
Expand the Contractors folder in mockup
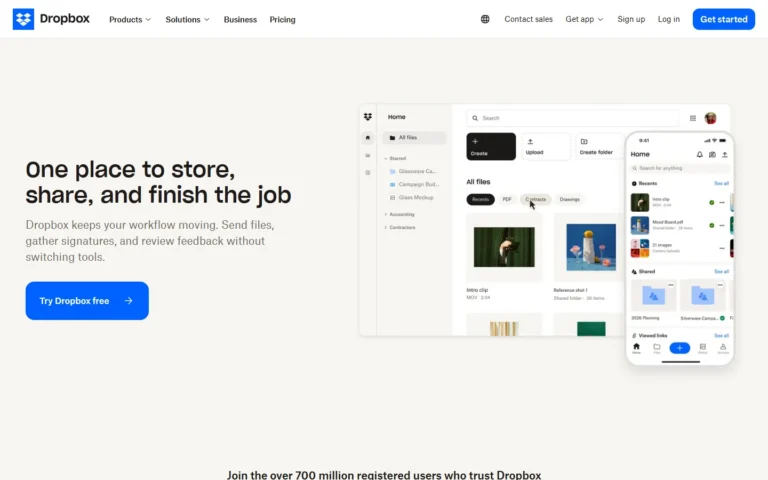(386, 227)
